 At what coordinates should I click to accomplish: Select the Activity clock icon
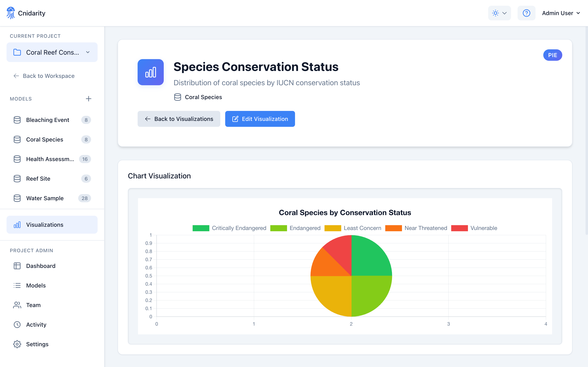point(17,325)
